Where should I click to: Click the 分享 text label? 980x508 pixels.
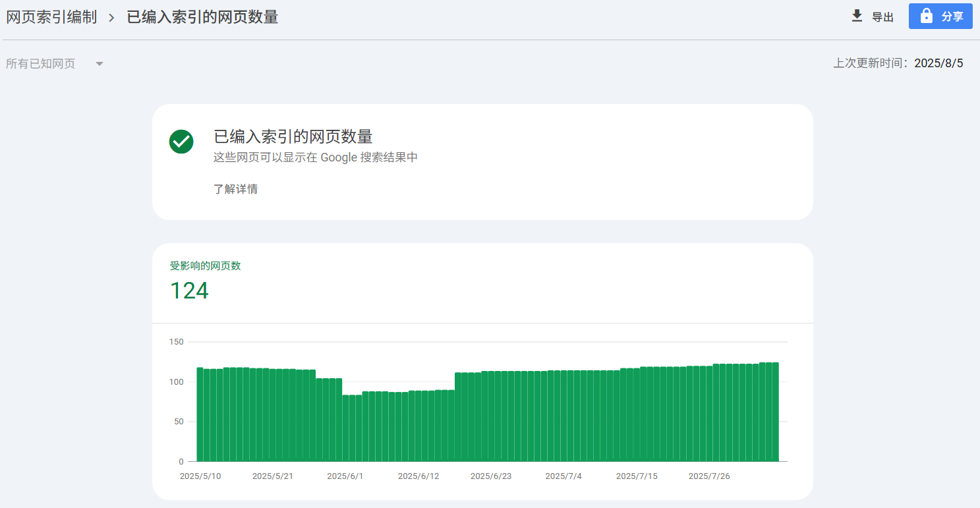(952, 16)
